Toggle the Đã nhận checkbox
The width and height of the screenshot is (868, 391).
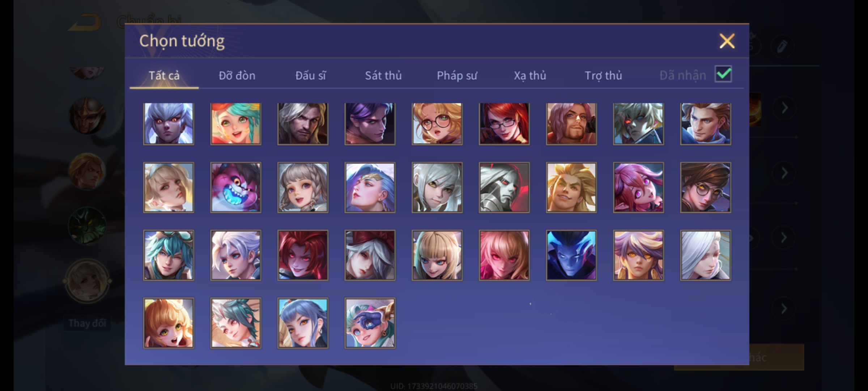(723, 74)
